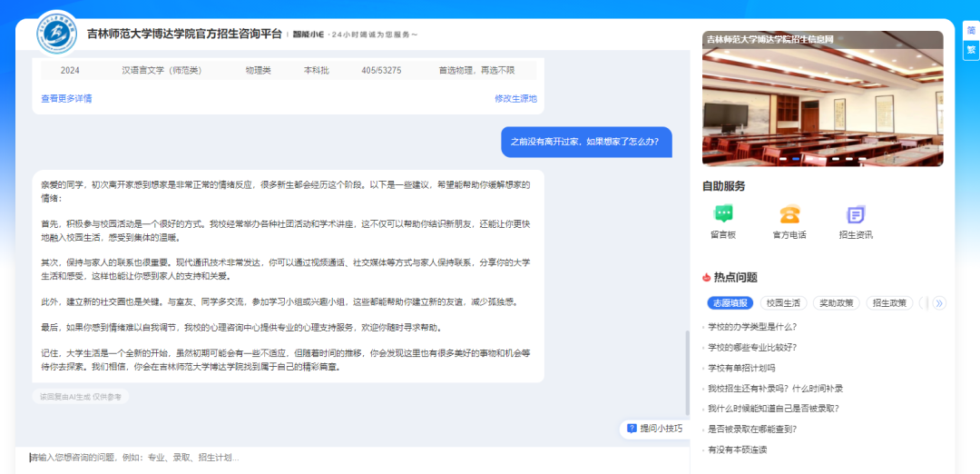The height and width of the screenshot is (474, 980).
Task: Switch to traditional Chinese with 繁 button
Action: (x=971, y=50)
